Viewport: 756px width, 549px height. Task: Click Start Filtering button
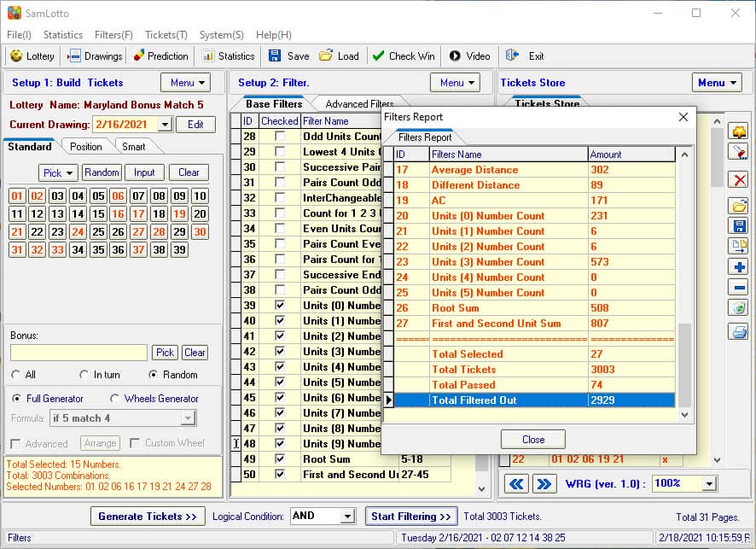pyautogui.click(x=410, y=517)
